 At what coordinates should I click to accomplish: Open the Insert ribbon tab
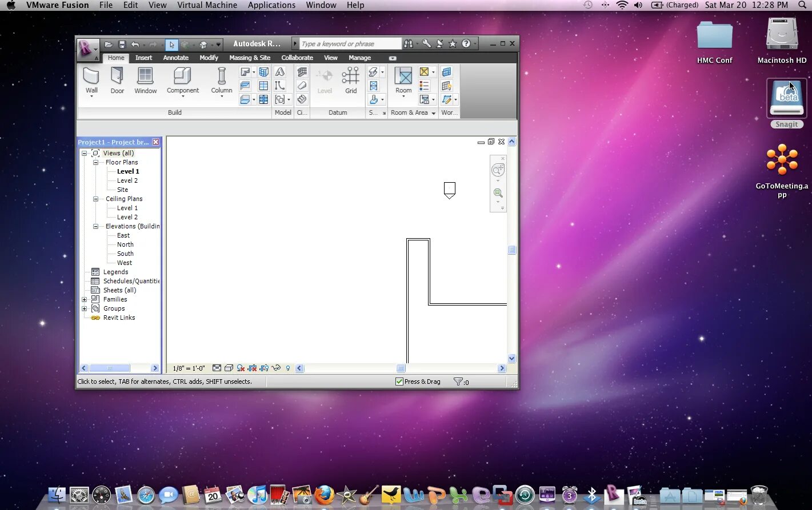click(143, 58)
